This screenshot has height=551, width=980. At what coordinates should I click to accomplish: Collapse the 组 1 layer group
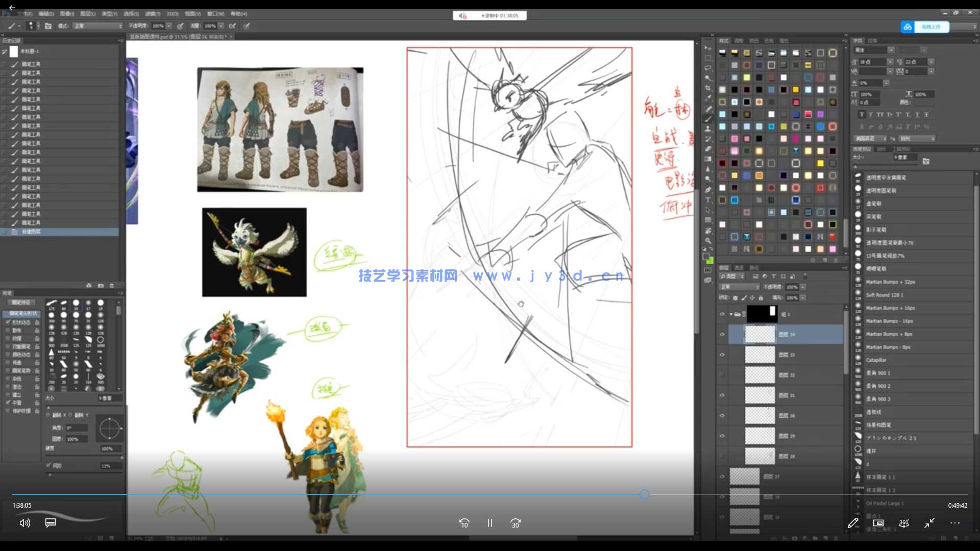(x=731, y=314)
